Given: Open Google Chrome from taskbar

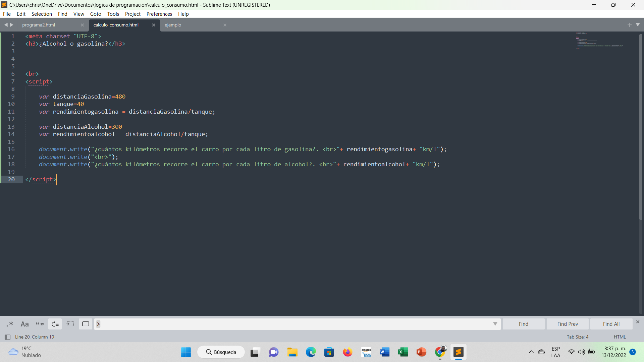Looking at the screenshot, I should (x=440, y=352).
